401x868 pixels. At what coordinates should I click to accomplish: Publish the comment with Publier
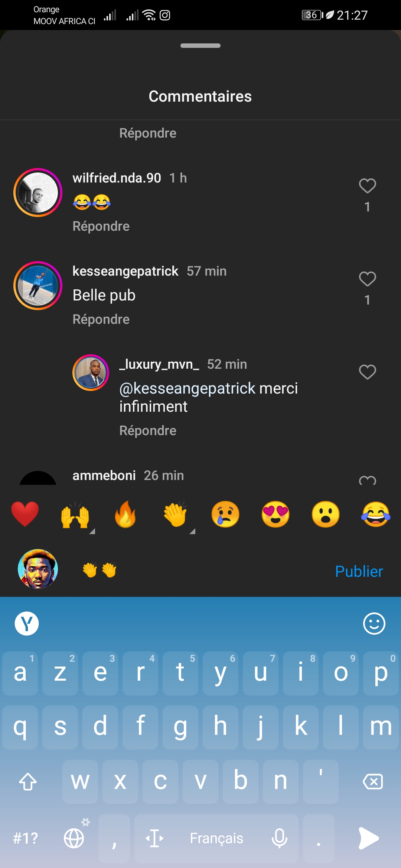(x=359, y=571)
